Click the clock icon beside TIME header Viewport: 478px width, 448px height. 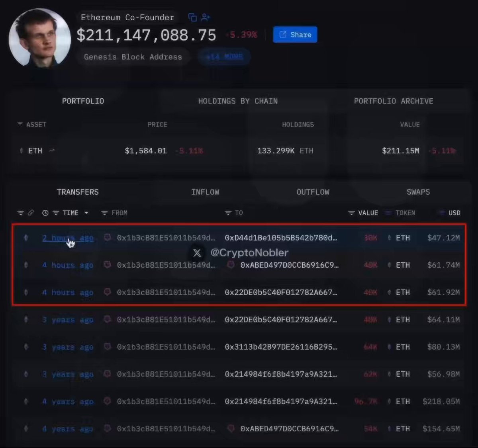(x=45, y=213)
